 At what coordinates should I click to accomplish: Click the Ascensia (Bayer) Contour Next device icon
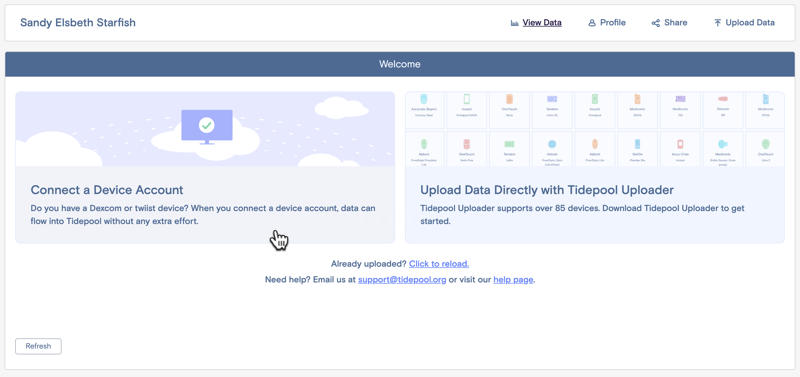coord(424,99)
